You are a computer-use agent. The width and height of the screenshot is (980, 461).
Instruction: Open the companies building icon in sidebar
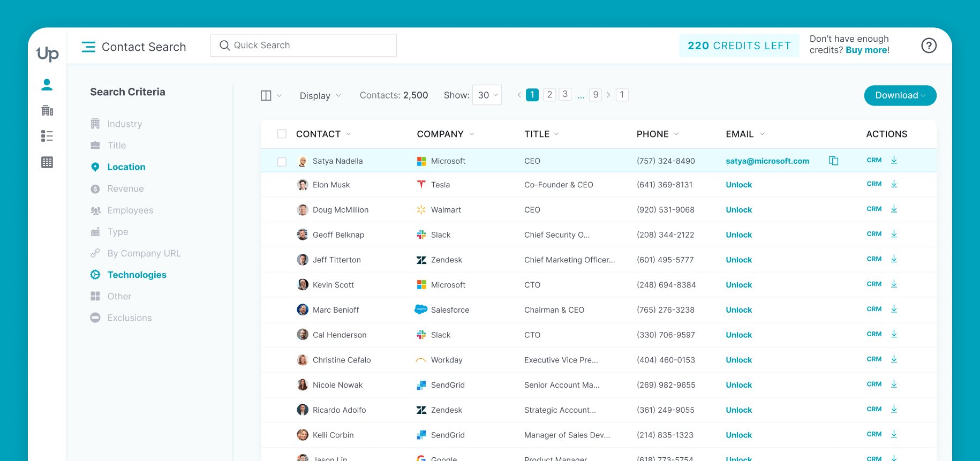coord(47,110)
